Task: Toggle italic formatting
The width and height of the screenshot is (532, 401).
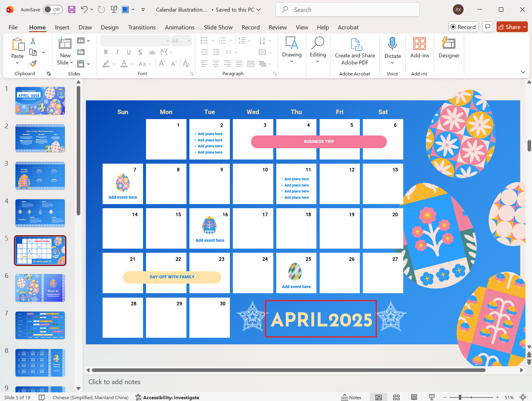Action: (x=117, y=52)
